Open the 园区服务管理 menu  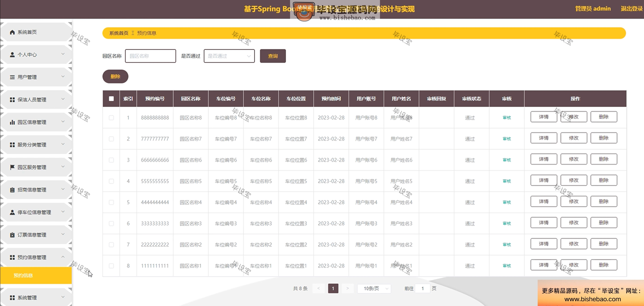click(36, 167)
